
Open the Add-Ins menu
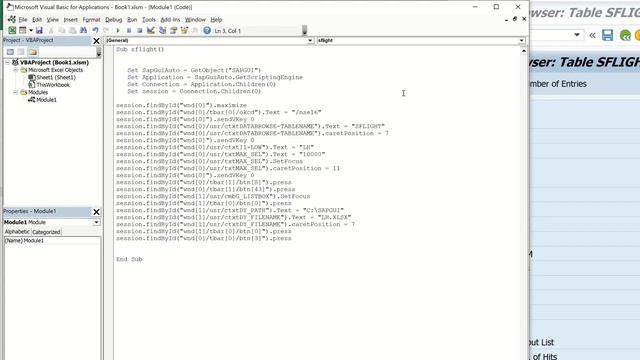pos(170,20)
